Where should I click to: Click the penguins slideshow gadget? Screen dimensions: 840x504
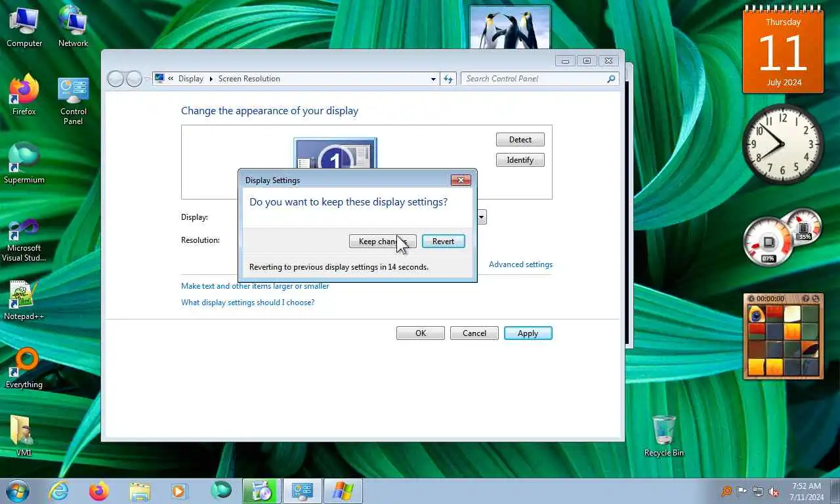click(x=510, y=27)
